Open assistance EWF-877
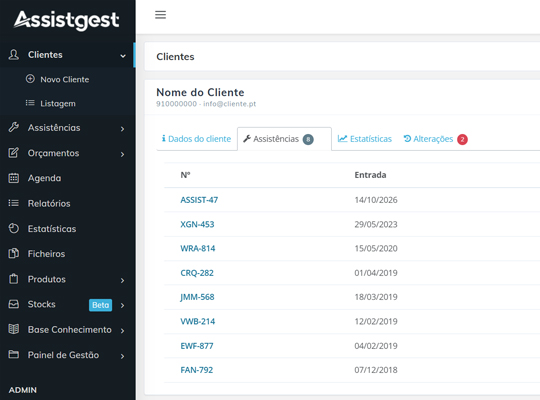 click(x=197, y=346)
